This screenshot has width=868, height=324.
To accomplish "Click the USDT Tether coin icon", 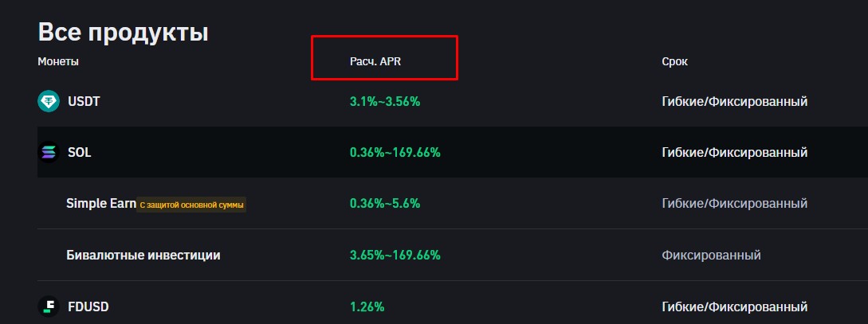I will point(48,102).
